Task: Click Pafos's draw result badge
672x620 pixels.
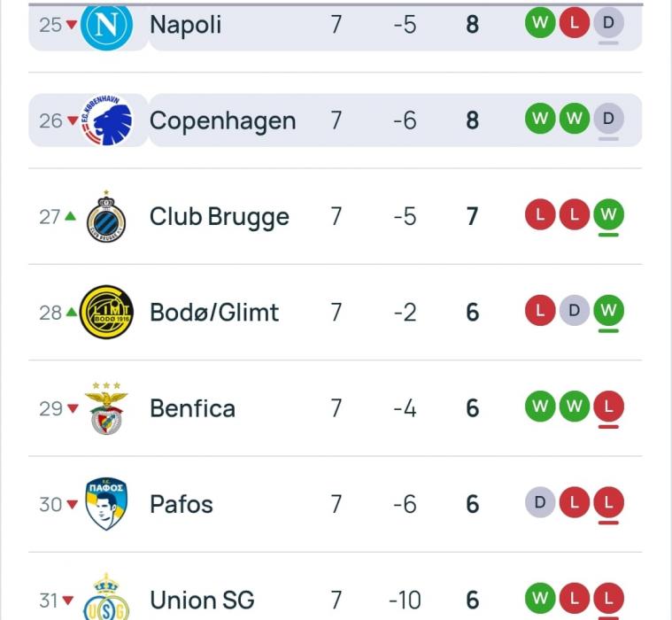Action: [x=540, y=503]
